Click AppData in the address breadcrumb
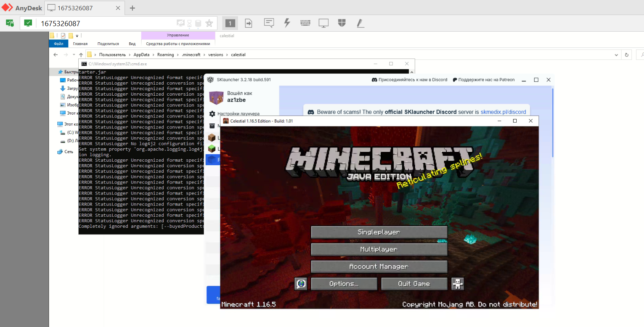 (142, 55)
